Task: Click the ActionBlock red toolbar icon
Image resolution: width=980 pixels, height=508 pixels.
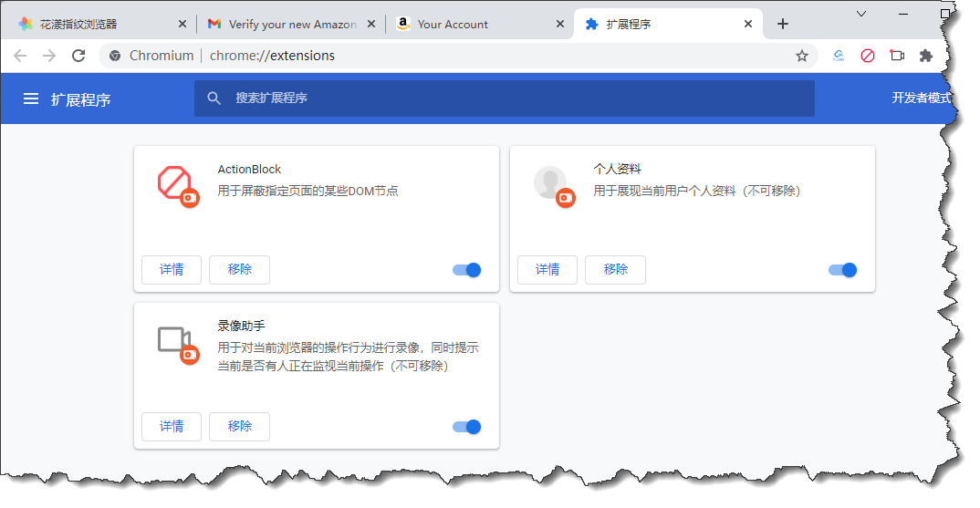Action: (x=868, y=56)
